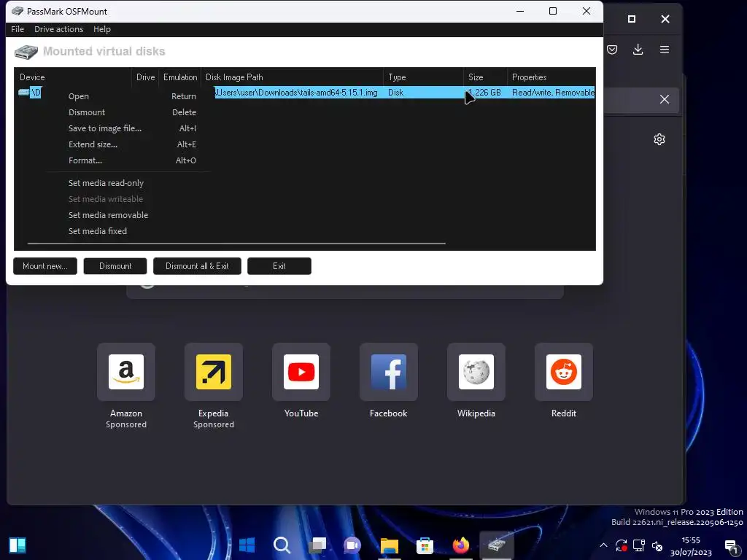Open the Expedia shortcut tile

[214, 372]
